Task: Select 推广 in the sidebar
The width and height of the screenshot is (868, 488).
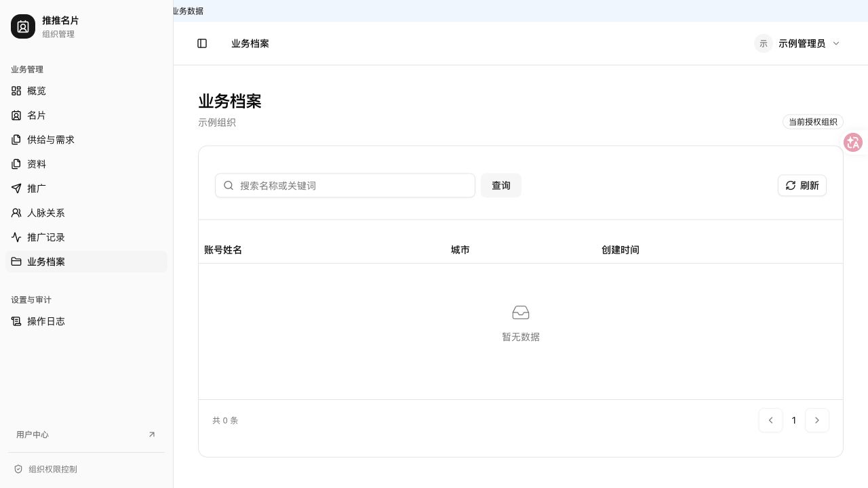Action: pyautogui.click(x=86, y=188)
